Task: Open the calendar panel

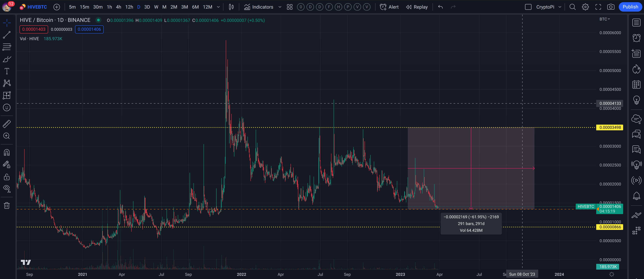Action: [x=636, y=84]
